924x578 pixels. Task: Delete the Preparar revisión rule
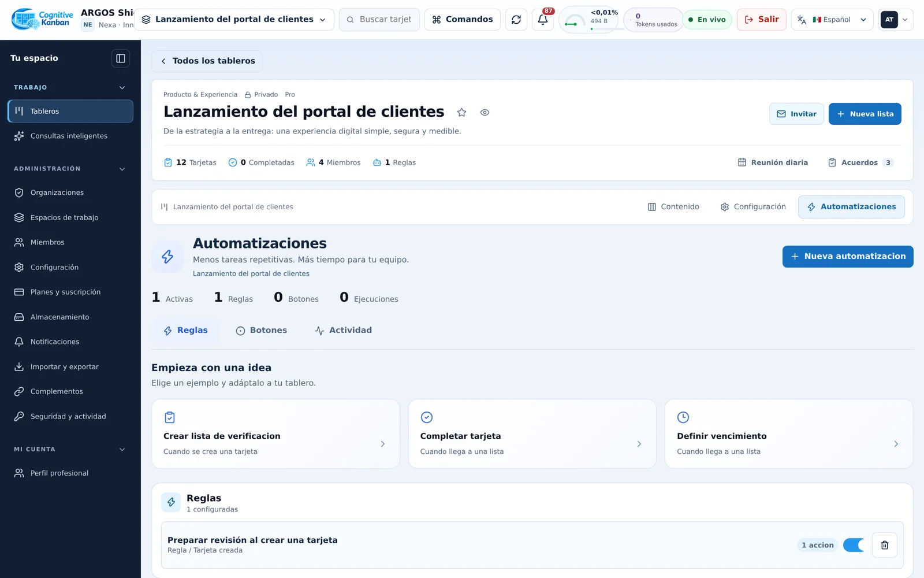[x=884, y=545]
